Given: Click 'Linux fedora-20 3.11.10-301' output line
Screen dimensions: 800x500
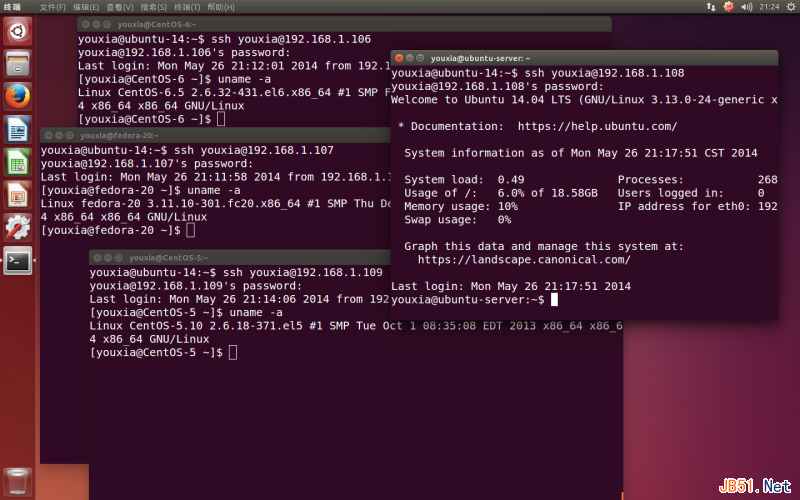Looking at the screenshot, I should pyautogui.click(x=216, y=204).
